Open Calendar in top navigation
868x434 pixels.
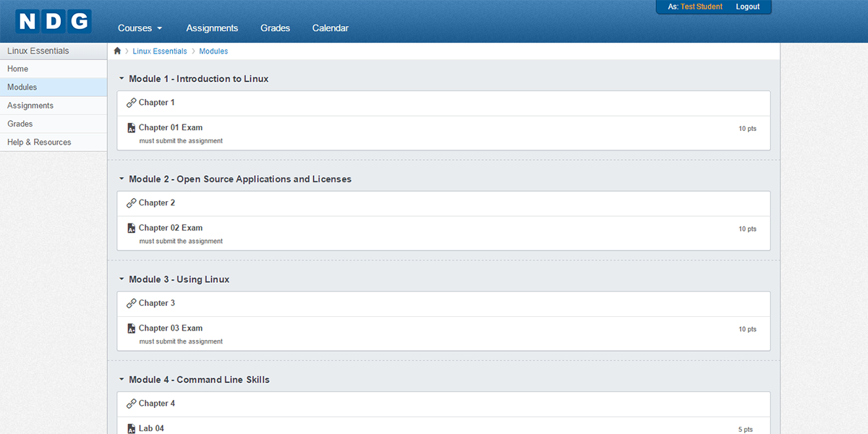331,28
